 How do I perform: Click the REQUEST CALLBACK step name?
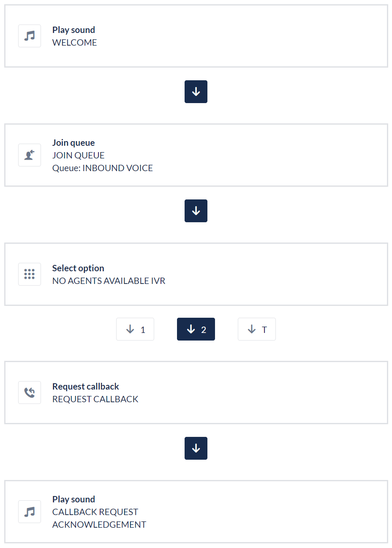(95, 399)
